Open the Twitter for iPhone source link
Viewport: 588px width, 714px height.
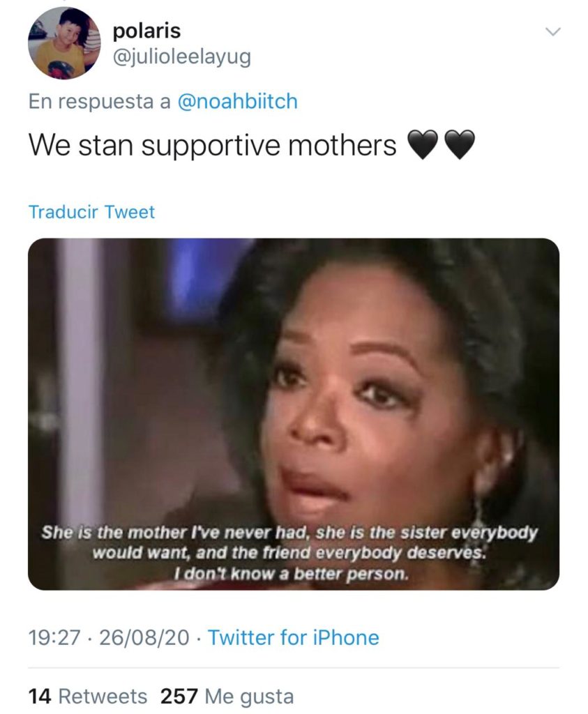click(294, 637)
